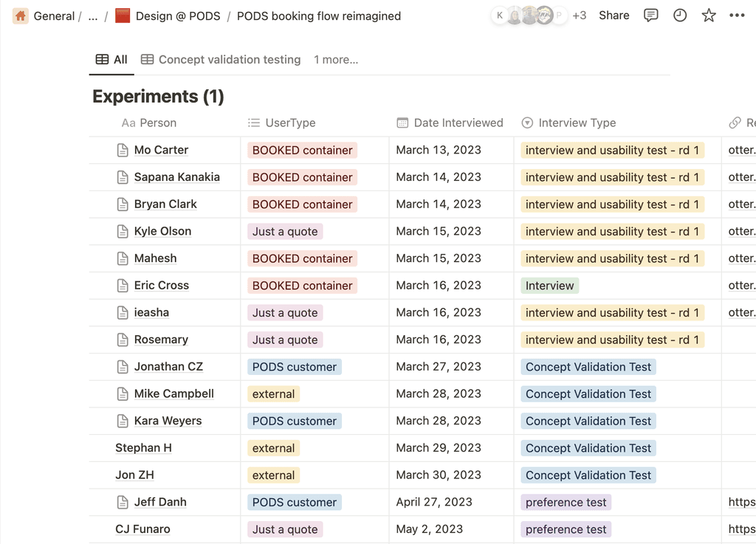
Task: Go to Design @ PODS in breadcrumb
Action: tap(178, 16)
